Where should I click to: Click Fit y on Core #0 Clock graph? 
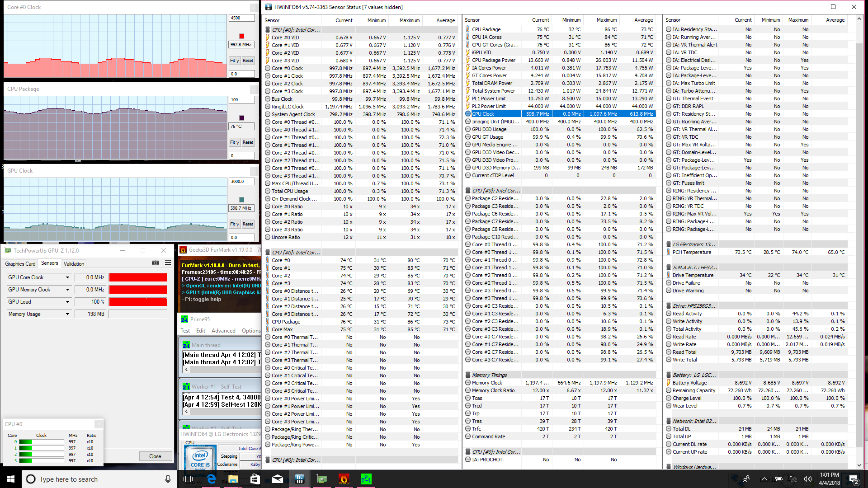point(235,61)
